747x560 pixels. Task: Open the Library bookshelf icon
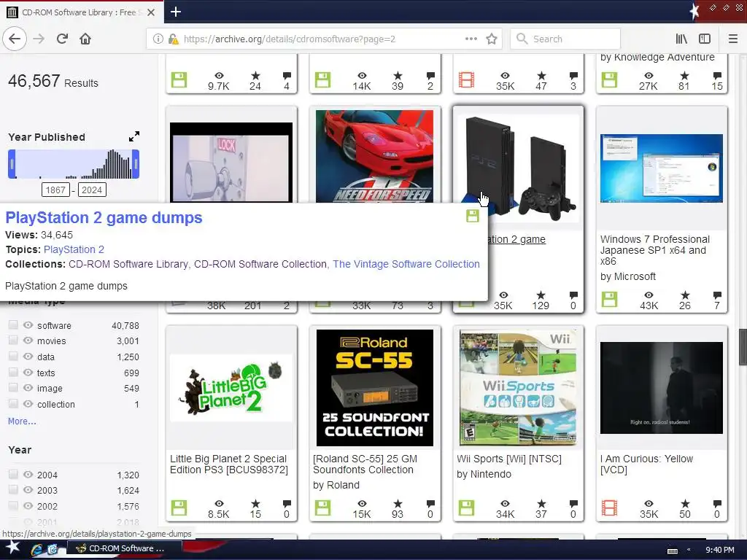coord(681,39)
